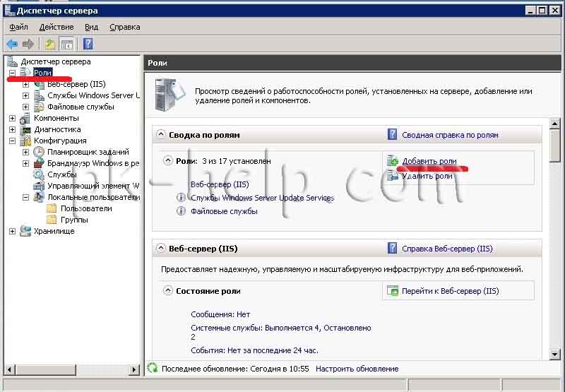Viewport: 565px width, 392px height.
Task: Click the refresh icon beside Последнее обновление
Action: pos(153,368)
